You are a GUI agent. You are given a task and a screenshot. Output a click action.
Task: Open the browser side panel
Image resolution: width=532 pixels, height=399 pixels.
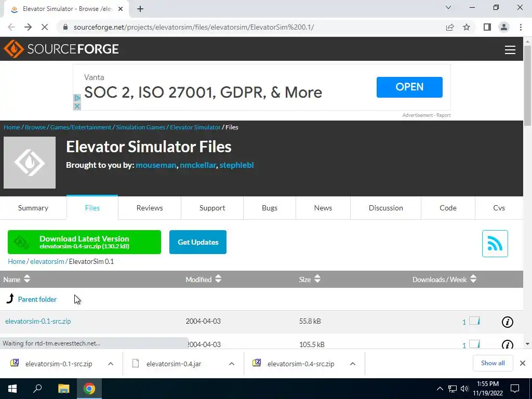pos(487,27)
